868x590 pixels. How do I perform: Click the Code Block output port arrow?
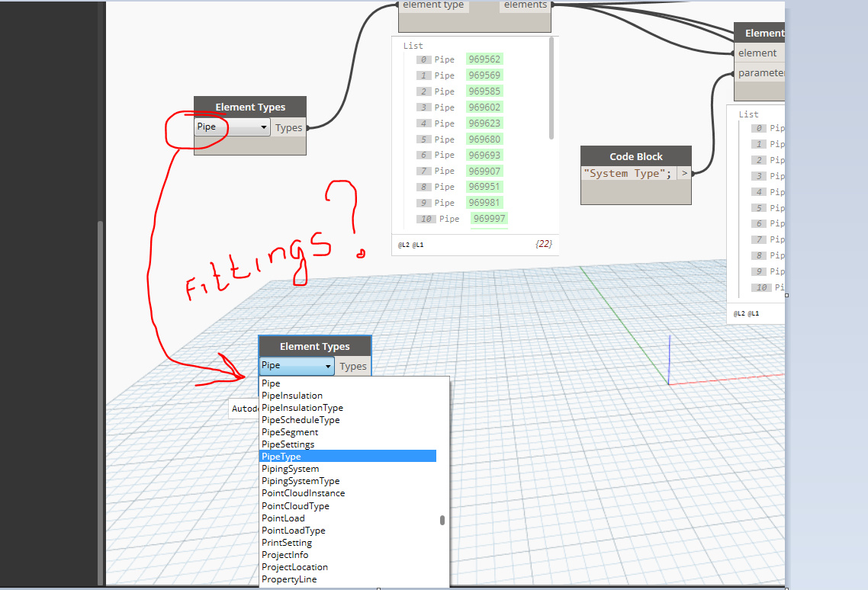(x=685, y=173)
